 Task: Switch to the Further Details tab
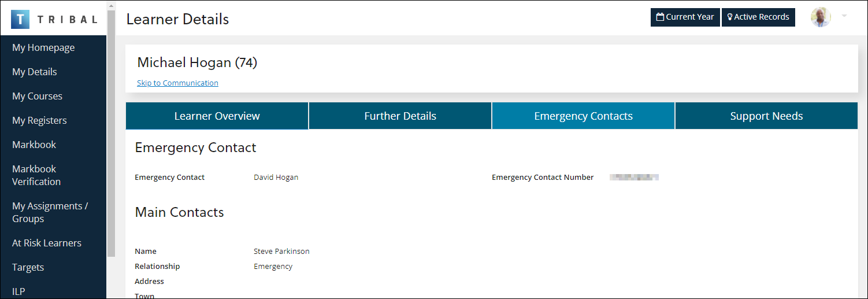tap(400, 116)
